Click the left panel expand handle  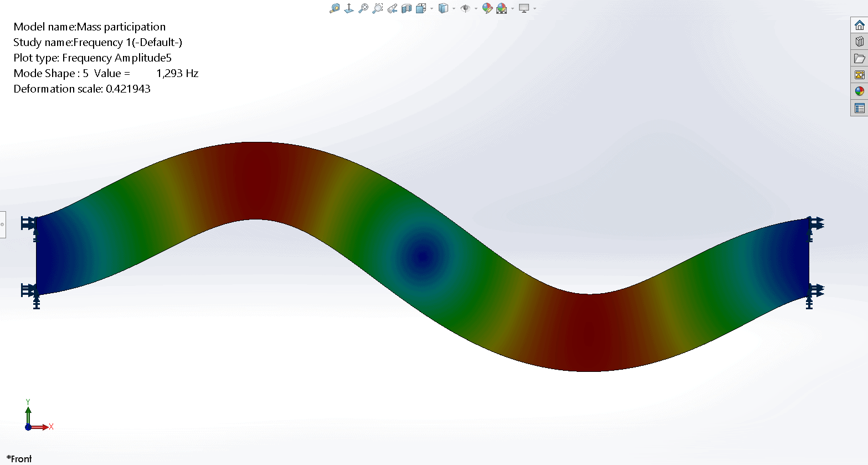[x=3, y=224]
